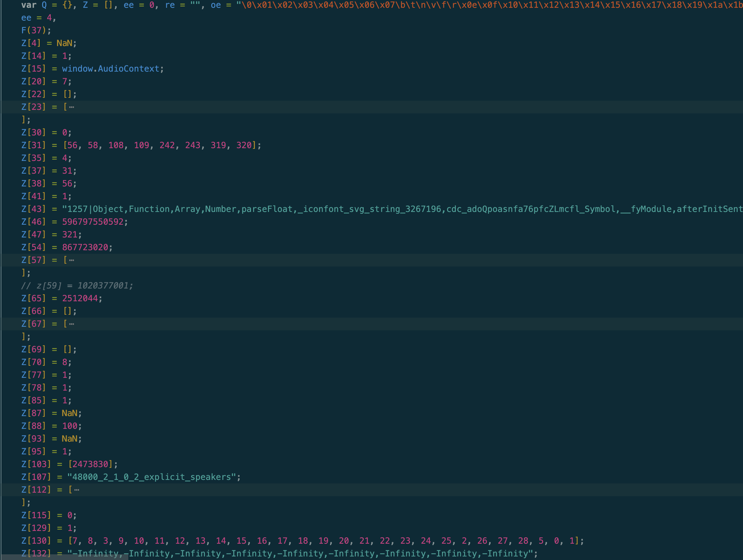The image size is (743, 560).
Task: Click the NaN value assigned to Z[4]
Action: (64, 43)
